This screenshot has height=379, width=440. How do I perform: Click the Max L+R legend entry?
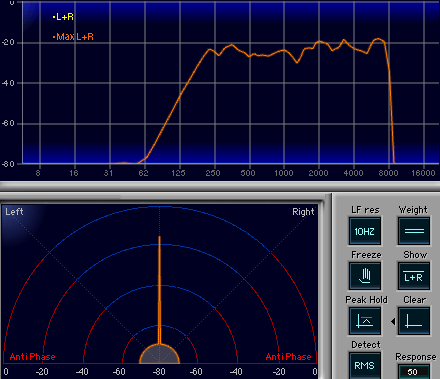(x=73, y=37)
